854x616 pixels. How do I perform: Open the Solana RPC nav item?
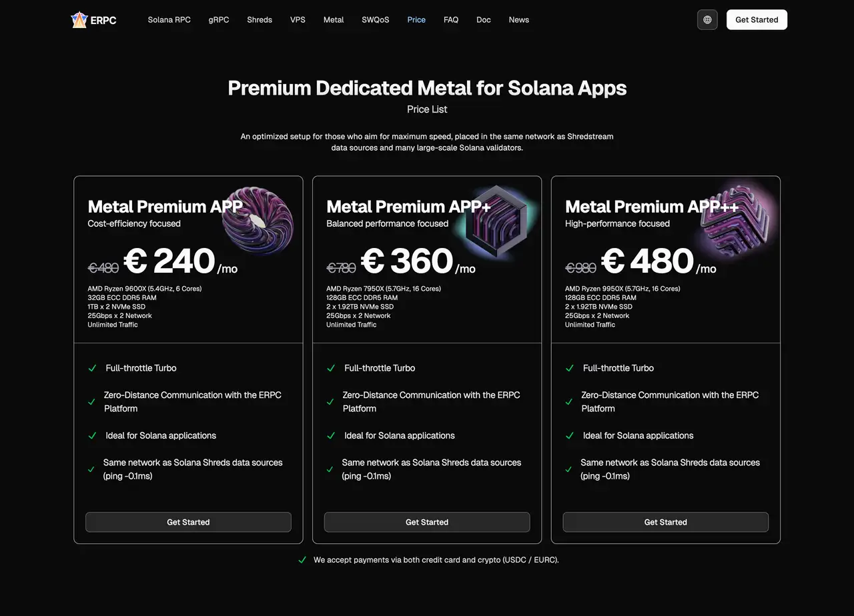click(169, 20)
